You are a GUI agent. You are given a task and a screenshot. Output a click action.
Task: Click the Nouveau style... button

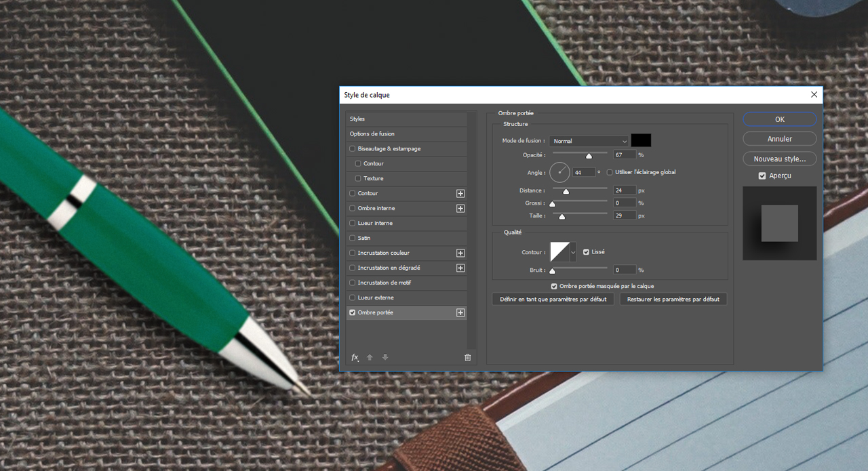tap(780, 159)
